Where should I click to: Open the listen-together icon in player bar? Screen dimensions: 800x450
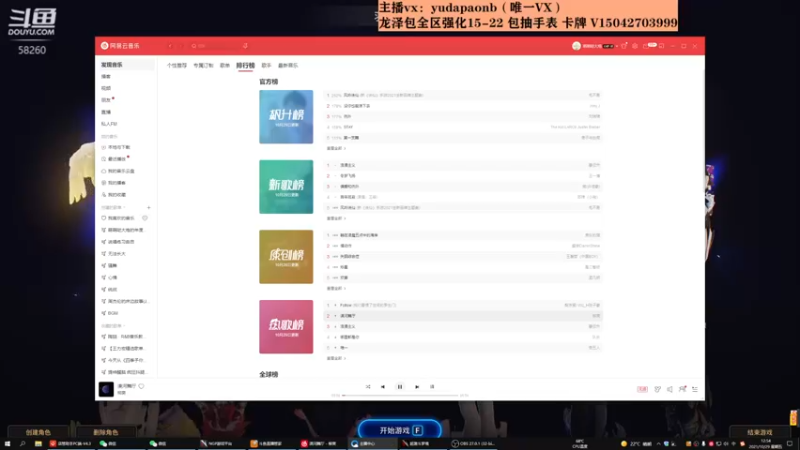683,389
